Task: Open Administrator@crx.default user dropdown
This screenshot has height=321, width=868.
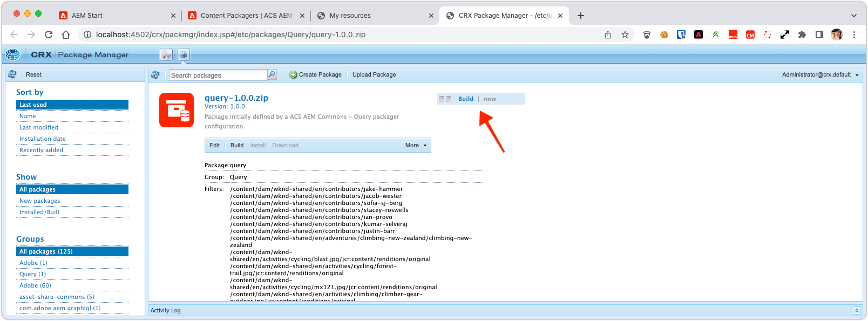Action: coord(820,74)
